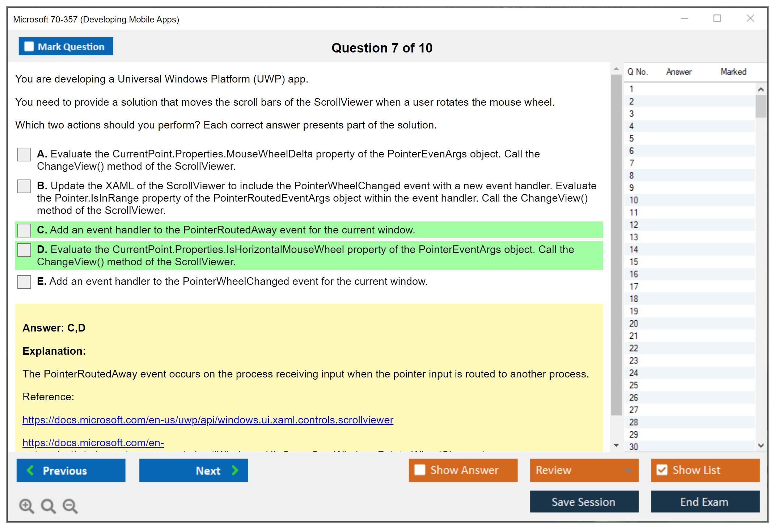Screen dimensions: 778x532
Task: Check answer option A checkbox
Action: [24, 155]
